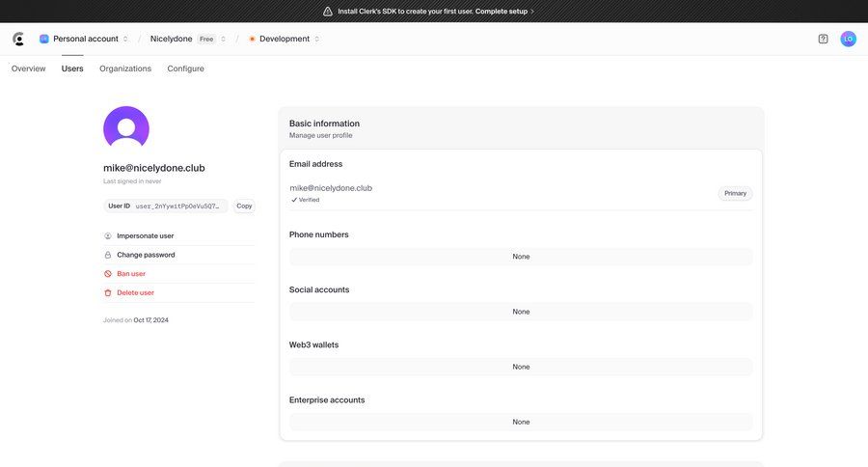Click the User ID value field
This screenshot has width=868, height=467.
[166, 206]
